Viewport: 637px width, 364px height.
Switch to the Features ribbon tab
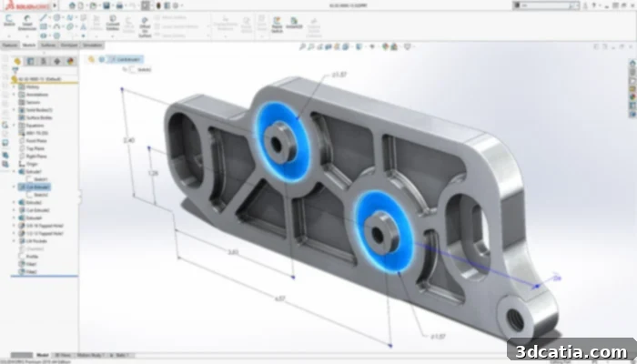click(10, 45)
